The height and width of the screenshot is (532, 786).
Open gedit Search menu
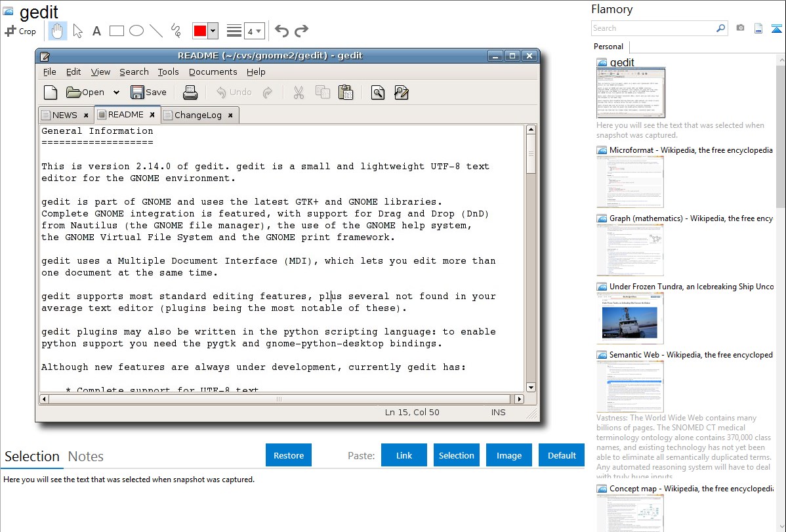pyautogui.click(x=134, y=72)
